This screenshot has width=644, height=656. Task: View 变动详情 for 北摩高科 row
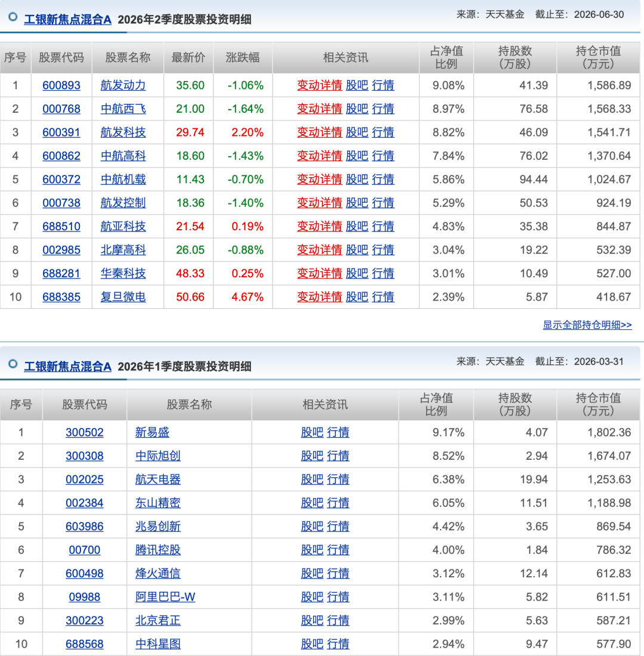[x=320, y=250]
